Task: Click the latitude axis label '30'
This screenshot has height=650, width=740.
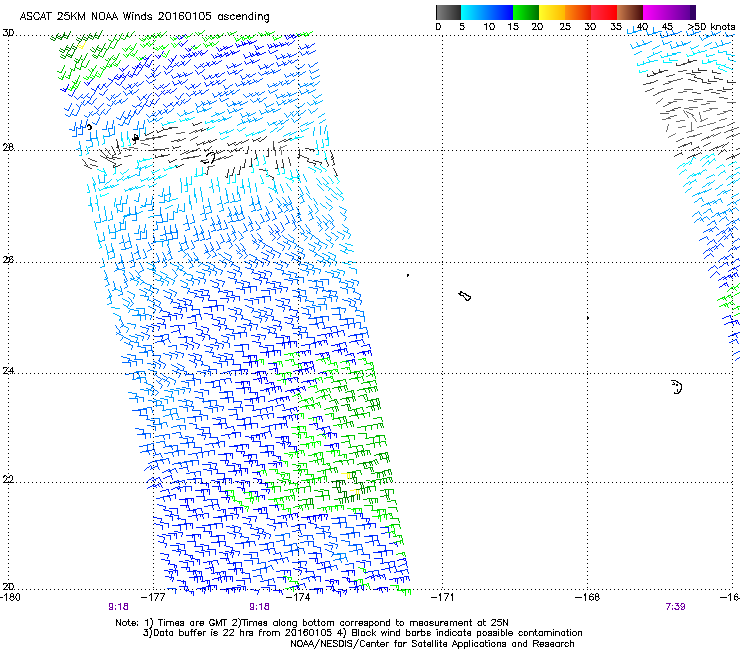Action: click(x=8, y=33)
